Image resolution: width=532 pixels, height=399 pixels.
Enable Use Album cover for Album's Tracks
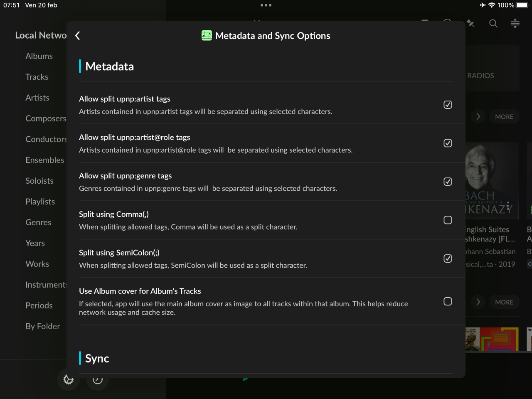click(448, 301)
